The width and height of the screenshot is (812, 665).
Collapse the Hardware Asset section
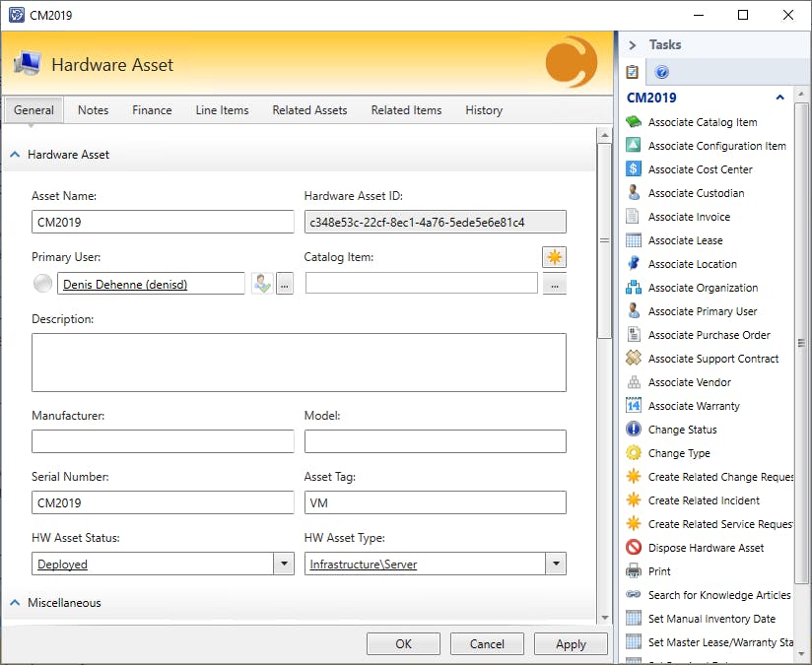pos(16,155)
